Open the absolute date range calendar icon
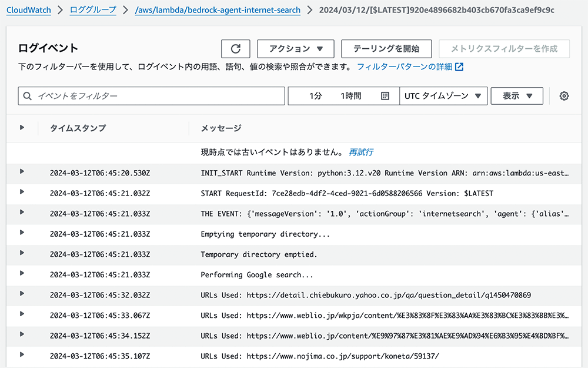Image resolution: width=588 pixels, height=368 pixels. click(x=385, y=96)
